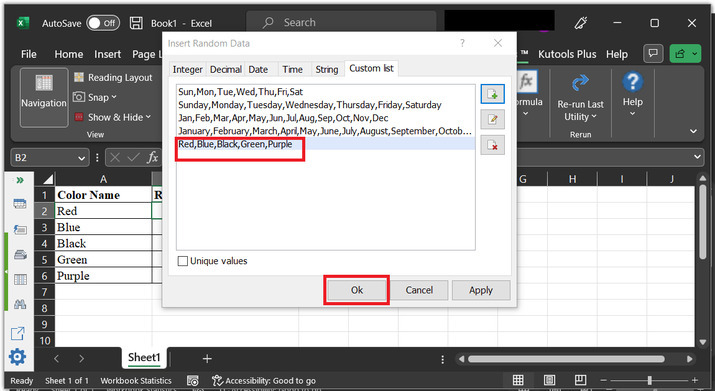Screen dimensions: 715x391
Task: Switch to Page Break Preview in the status bar
Action: coord(580,380)
